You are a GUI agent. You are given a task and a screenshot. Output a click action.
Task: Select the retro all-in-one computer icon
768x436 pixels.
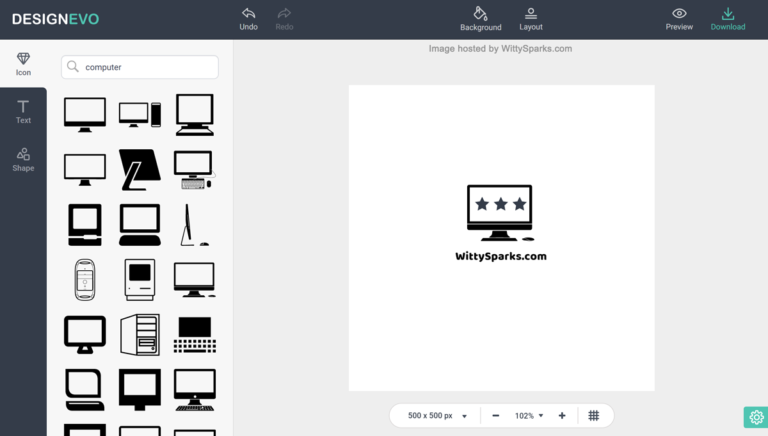point(85,225)
